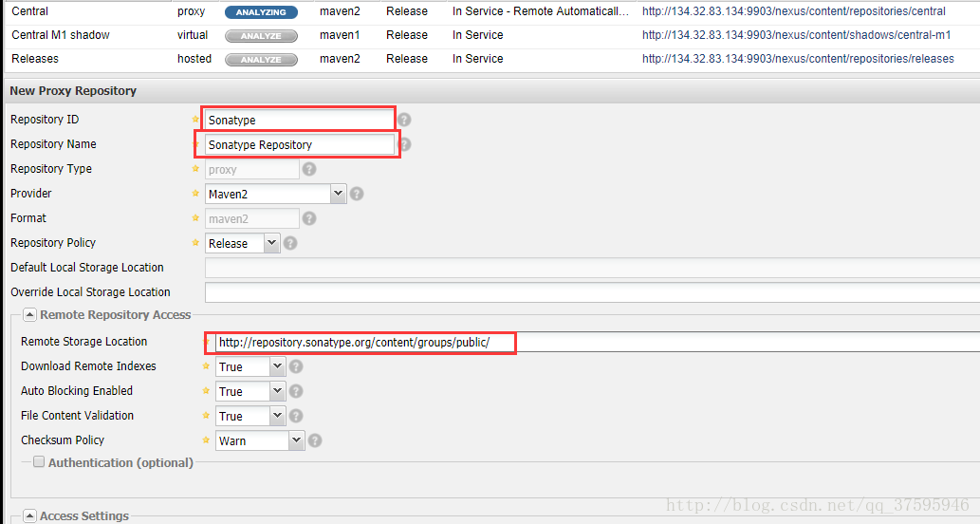Image resolution: width=980 pixels, height=524 pixels.
Task: Click ANALYZE button for Releases repository
Action: [261, 60]
